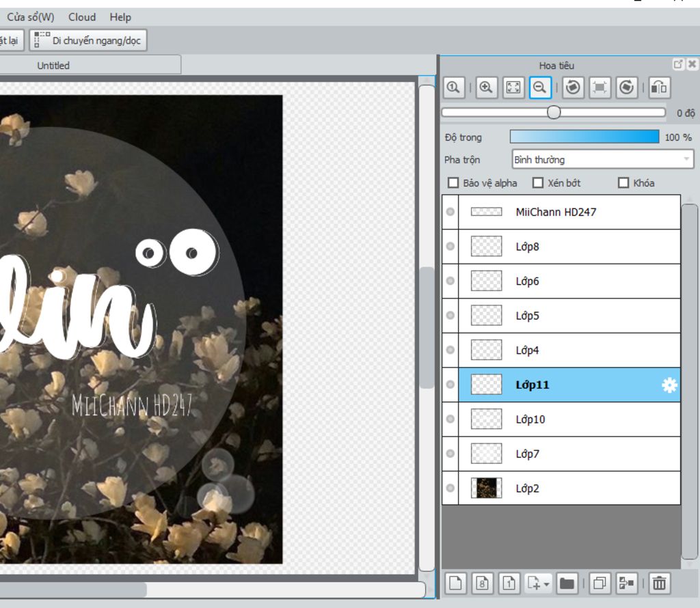700x608 pixels.
Task: Click the Lớp2 layer thumbnail
Action: click(x=487, y=488)
